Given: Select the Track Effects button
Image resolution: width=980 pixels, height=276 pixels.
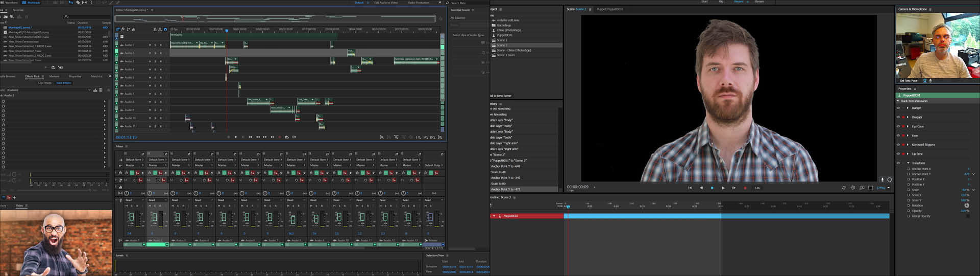Looking at the screenshot, I should click(x=63, y=83).
